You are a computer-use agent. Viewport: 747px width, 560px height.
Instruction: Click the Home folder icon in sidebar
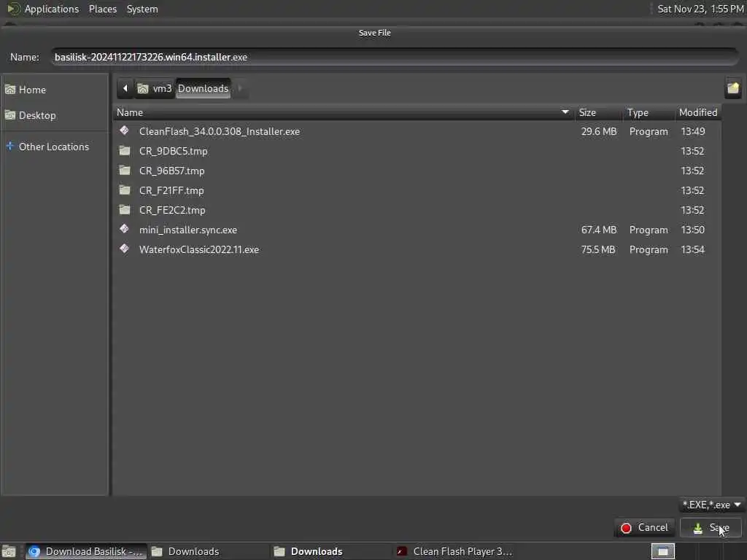[x=10, y=90]
